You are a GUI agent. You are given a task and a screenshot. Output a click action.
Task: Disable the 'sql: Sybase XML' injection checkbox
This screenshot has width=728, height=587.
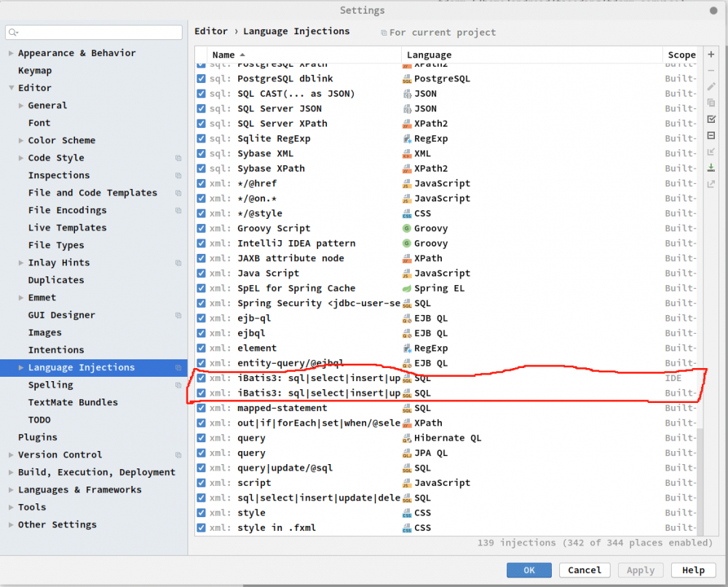[200, 153]
